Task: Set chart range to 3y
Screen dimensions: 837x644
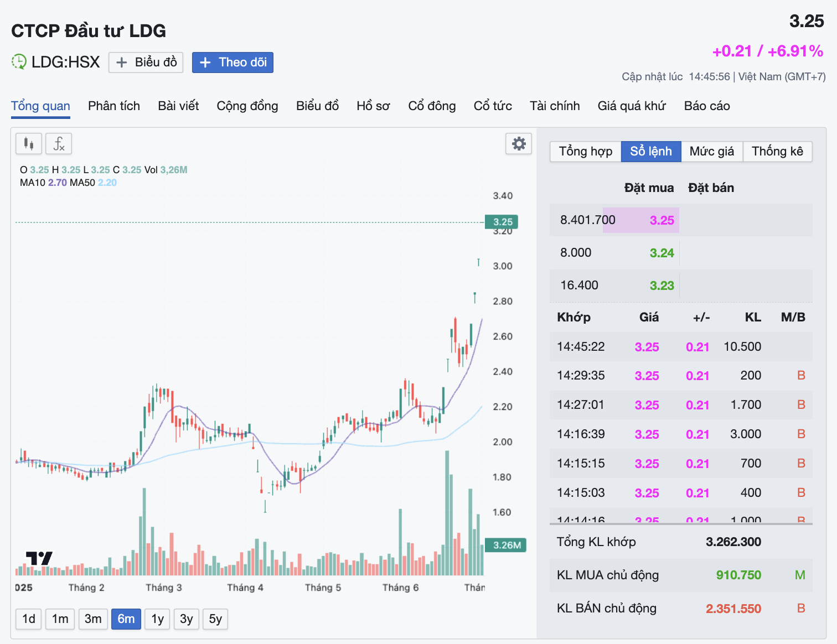Action: pos(187,619)
